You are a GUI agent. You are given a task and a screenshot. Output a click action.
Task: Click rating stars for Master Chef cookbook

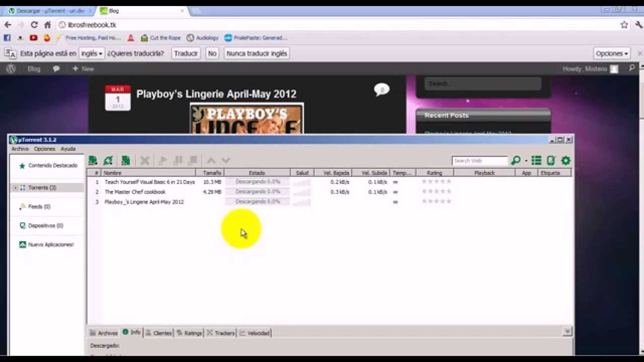(436, 192)
